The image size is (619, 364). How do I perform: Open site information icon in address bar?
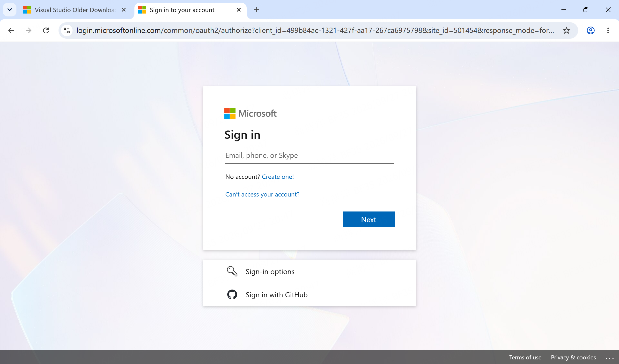(x=67, y=30)
